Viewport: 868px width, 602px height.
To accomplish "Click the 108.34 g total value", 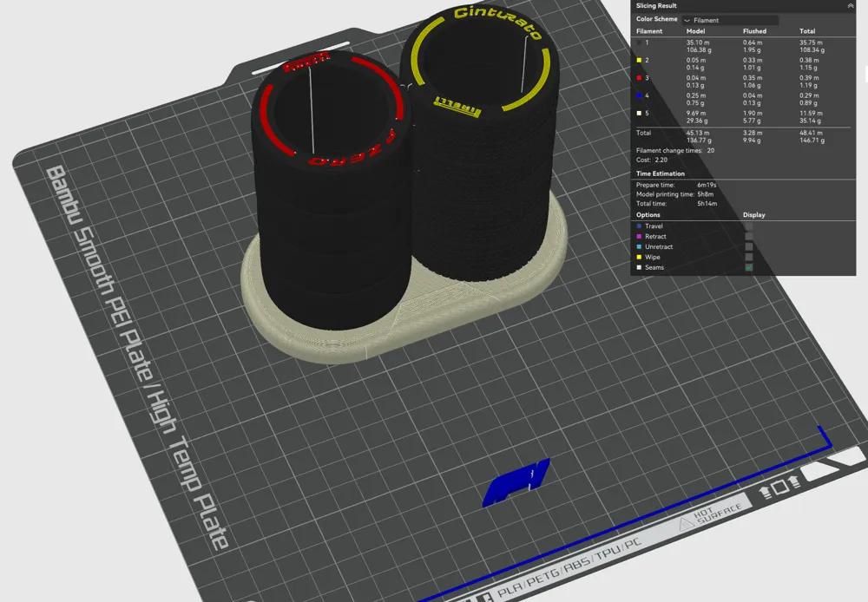I will [x=812, y=50].
